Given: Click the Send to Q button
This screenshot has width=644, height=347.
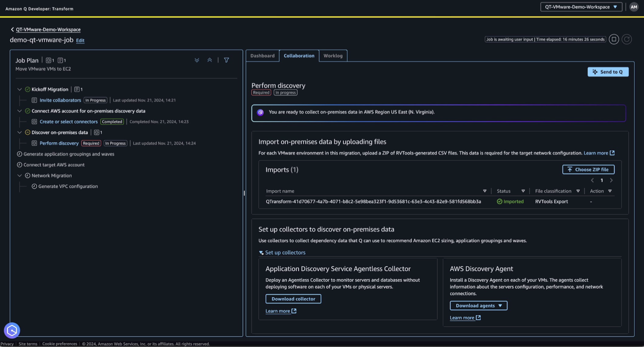Looking at the screenshot, I should click(x=608, y=72).
